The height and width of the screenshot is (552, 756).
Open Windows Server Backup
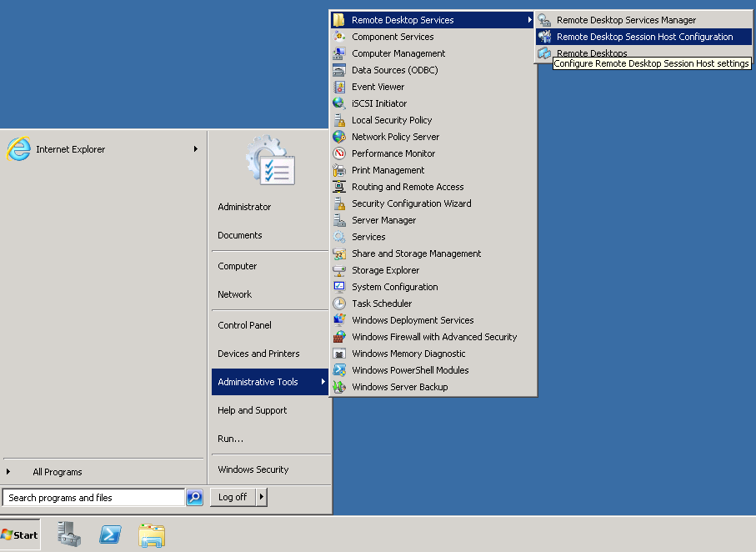click(x=433, y=387)
